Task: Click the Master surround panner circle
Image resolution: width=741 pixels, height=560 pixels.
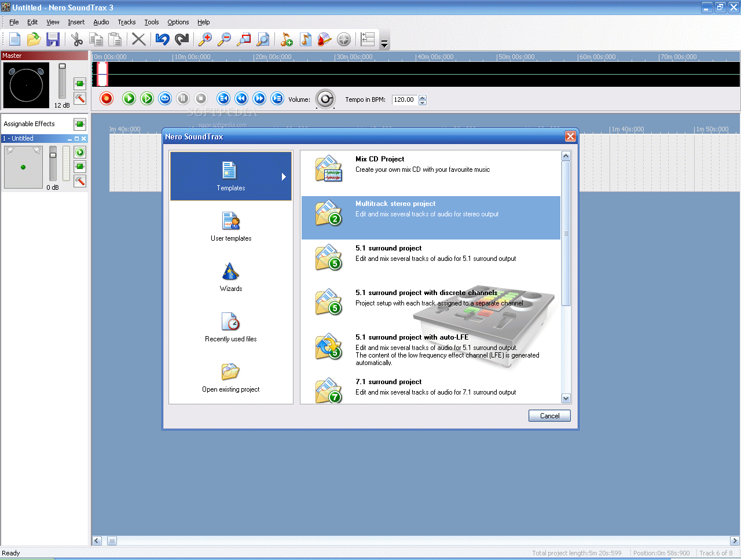Action: (x=26, y=85)
